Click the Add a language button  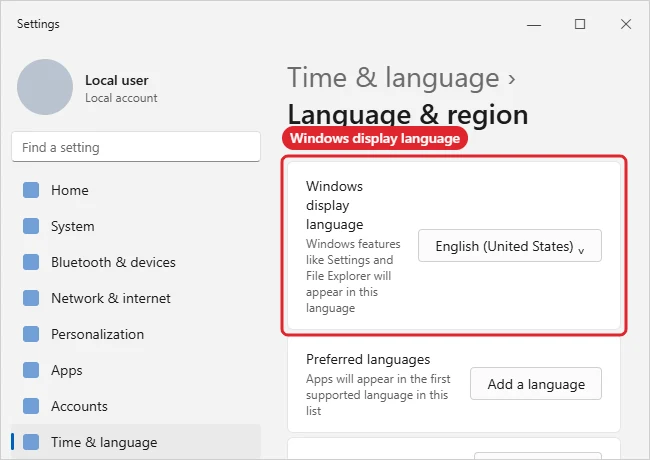point(536,384)
